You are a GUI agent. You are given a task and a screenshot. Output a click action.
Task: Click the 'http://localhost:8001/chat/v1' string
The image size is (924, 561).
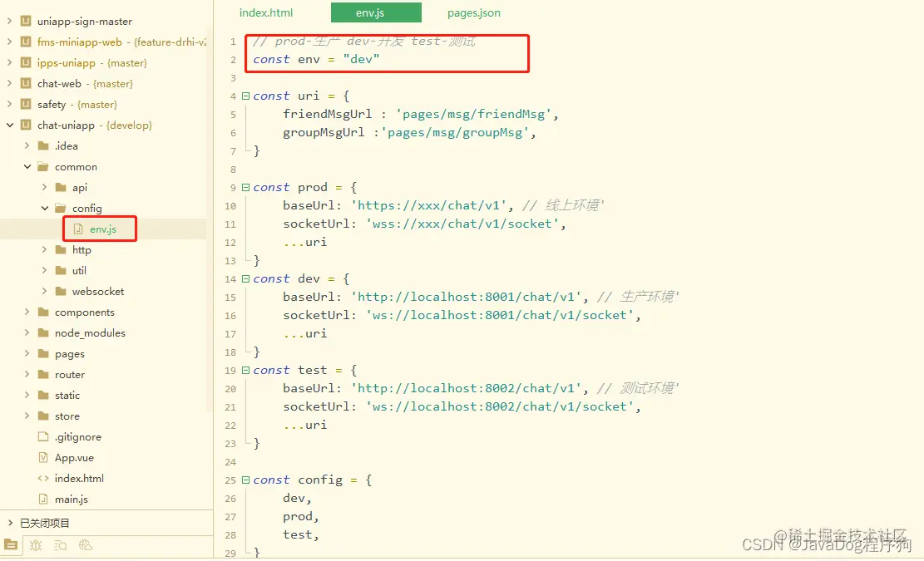[x=466, y=297]
